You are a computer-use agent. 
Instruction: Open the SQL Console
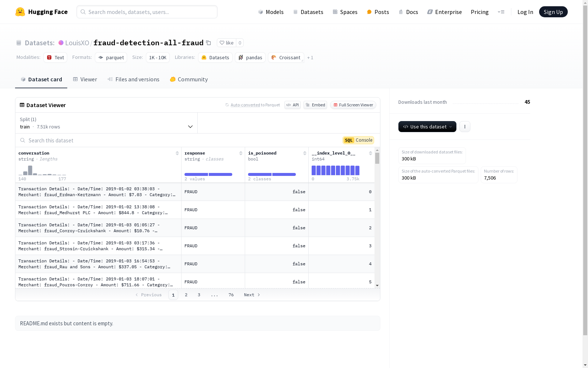tap(358, 140)
